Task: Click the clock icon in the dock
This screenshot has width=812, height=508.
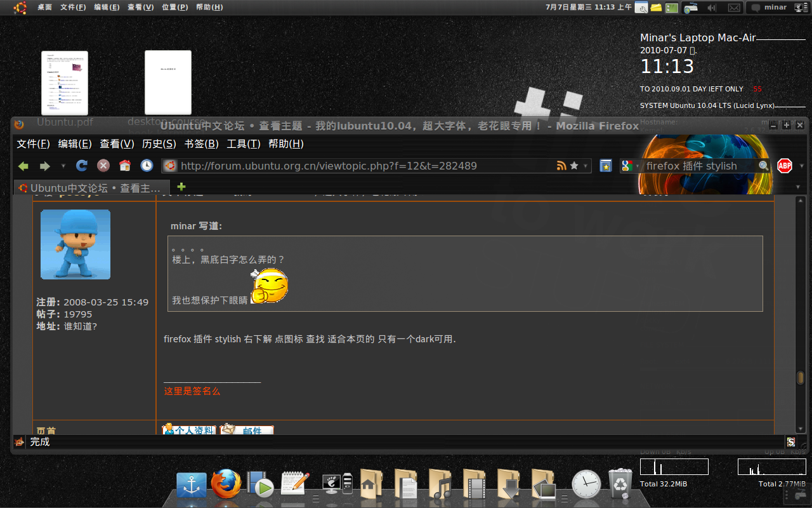Action: pyautogui.click(x=586, y=485)
